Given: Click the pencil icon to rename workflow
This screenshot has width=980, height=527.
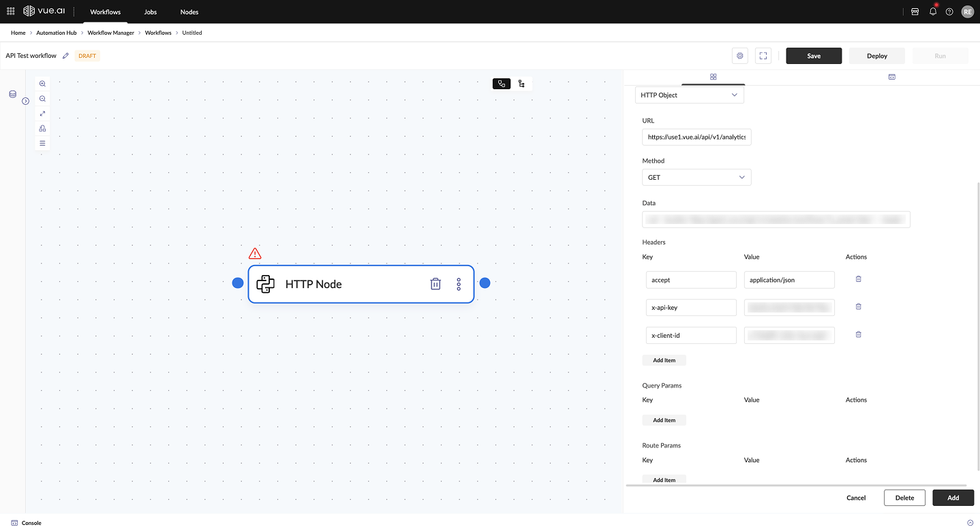Looking at the screenshot, I should (66, 56).
